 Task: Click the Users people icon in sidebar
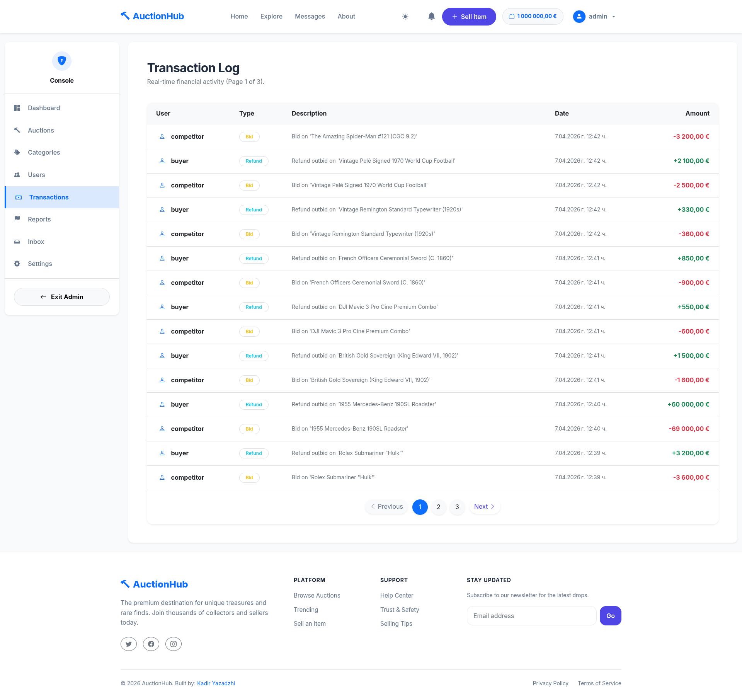click(x=17, y=175)
